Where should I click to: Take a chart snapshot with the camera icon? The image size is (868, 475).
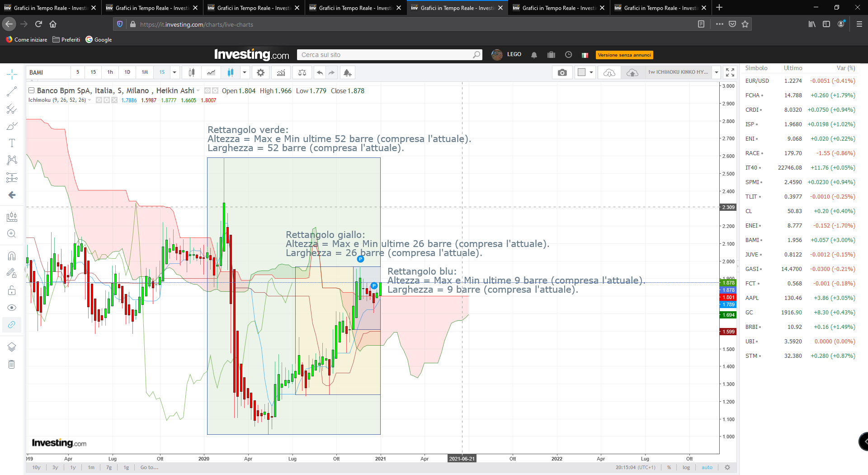tap(562, 72)
